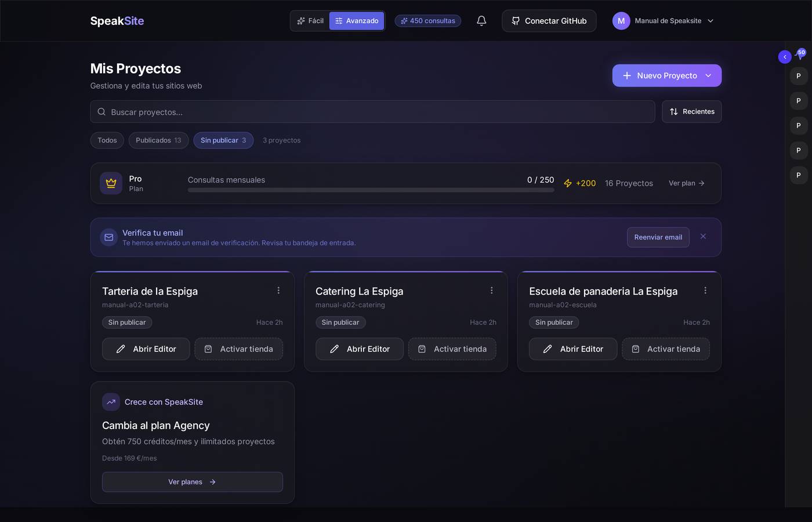The image size is (812, 522).
Task: Click the 3 proyectos count text
Action: coord(282,140)
